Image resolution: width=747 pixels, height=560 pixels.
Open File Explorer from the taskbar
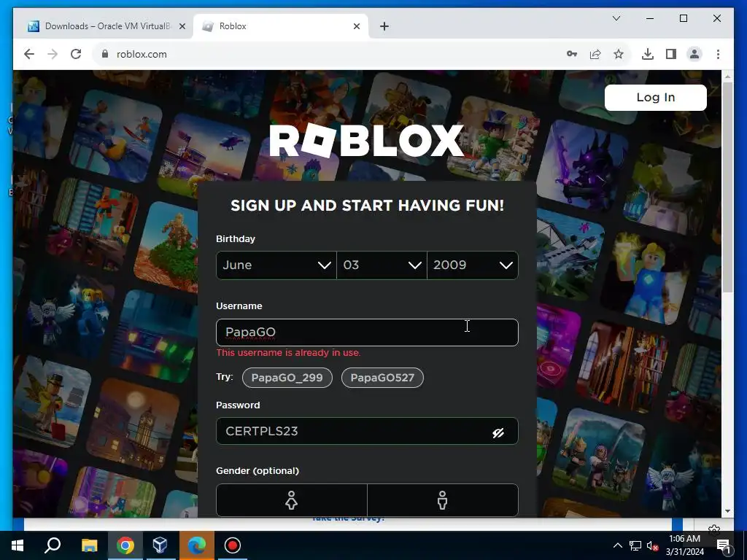click(89, 545)
